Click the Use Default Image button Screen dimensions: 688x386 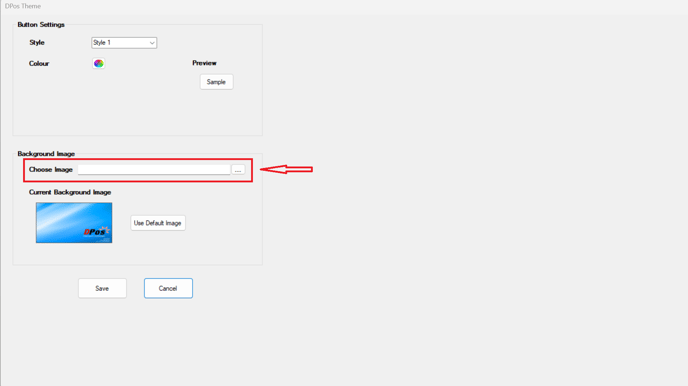(158, 223)
